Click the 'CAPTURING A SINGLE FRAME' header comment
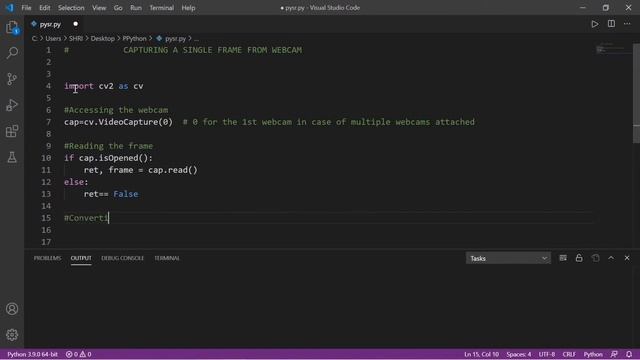 (x=213, y=50)
